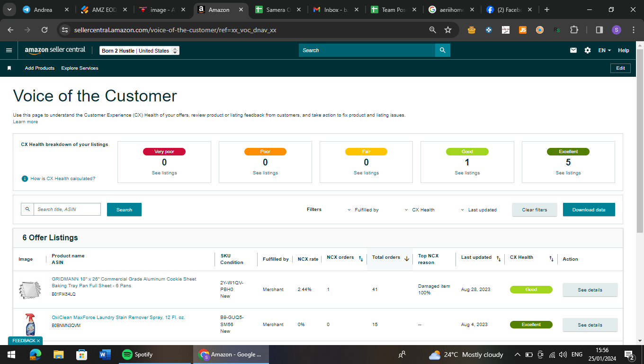644x364 pixels.
Task: Click the magnifier icon in the title/ASIN search box
Action: (27, 209)
